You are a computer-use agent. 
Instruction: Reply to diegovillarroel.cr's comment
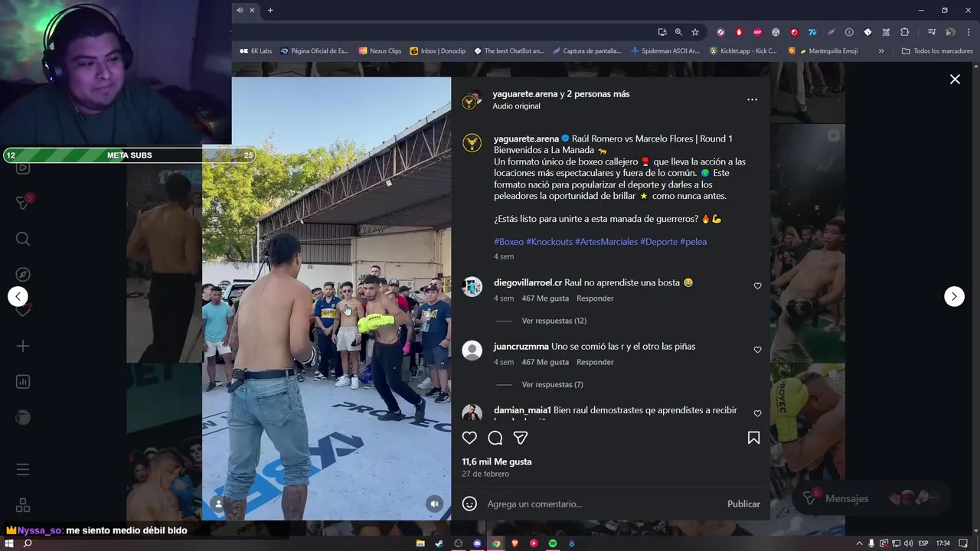coord(595,298)
